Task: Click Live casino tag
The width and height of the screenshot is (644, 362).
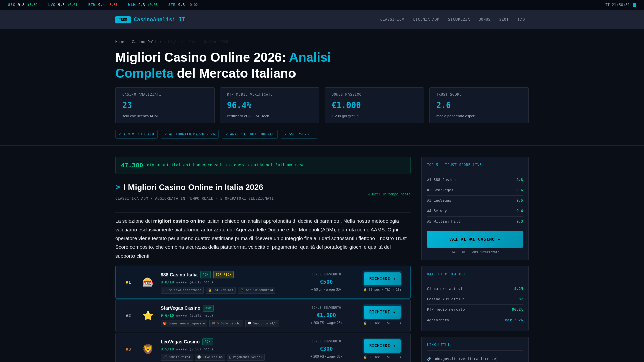Action: pyautogui.click(x=210, y=357)
